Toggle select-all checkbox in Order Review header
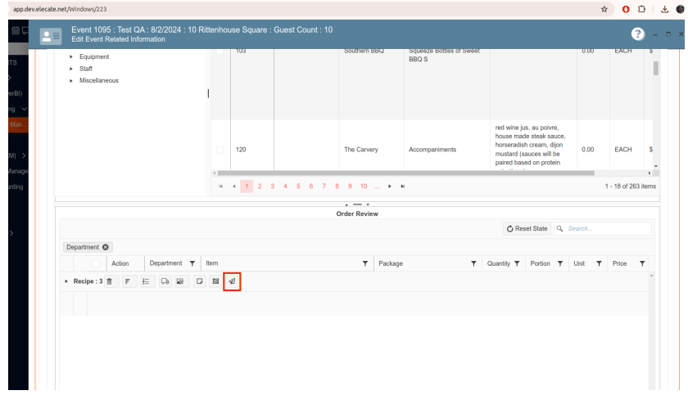The height and width of the screenshot is (395, 688). click(96, 263)
